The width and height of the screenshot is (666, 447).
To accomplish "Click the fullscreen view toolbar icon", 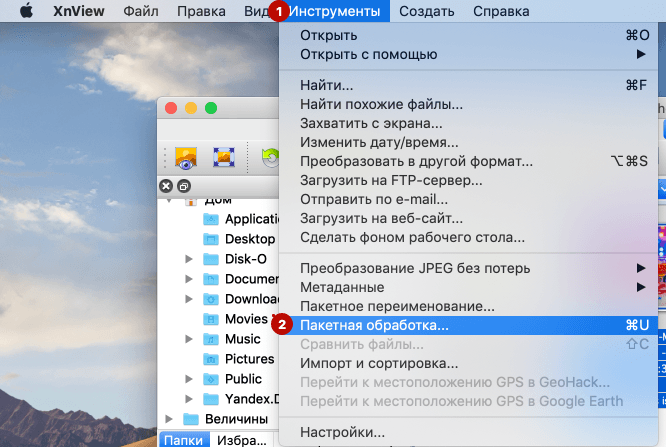I will click(224, 157).
